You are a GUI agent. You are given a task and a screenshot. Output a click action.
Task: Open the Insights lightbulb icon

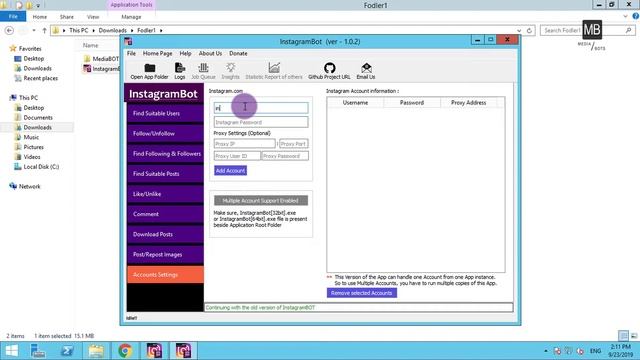231,71
